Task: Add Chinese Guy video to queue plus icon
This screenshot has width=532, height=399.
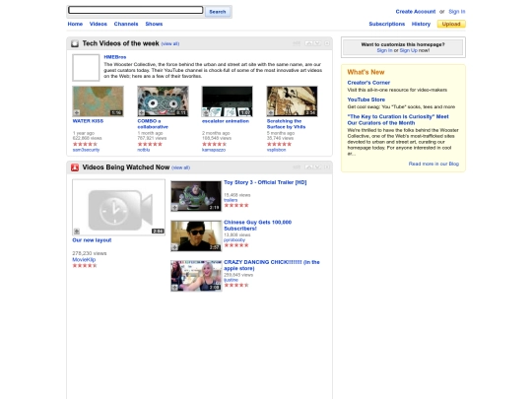Action: coord(174,247)
